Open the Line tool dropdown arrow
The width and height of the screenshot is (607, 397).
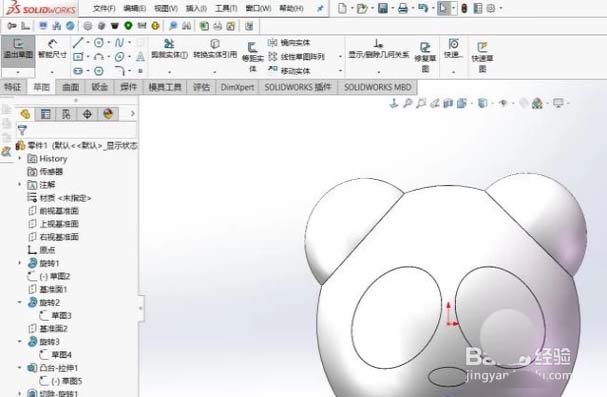pyautogui.click(x=88, y=43)
